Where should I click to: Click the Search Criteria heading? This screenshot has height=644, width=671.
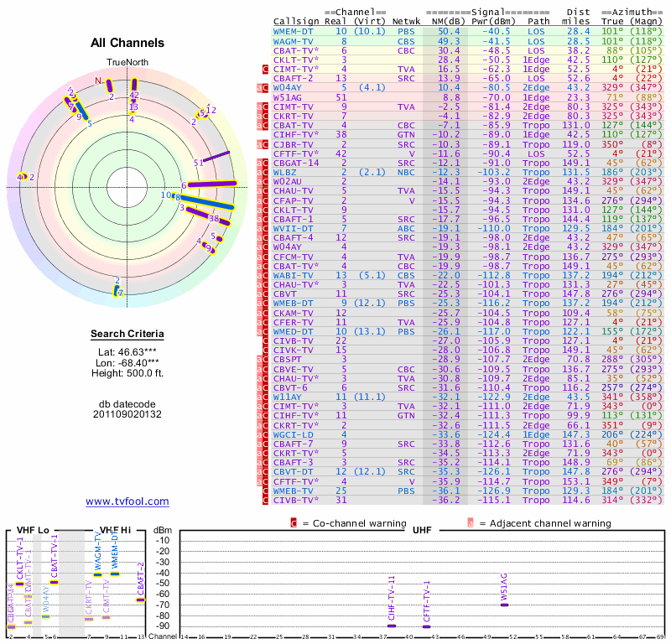(x=127, y=335)
